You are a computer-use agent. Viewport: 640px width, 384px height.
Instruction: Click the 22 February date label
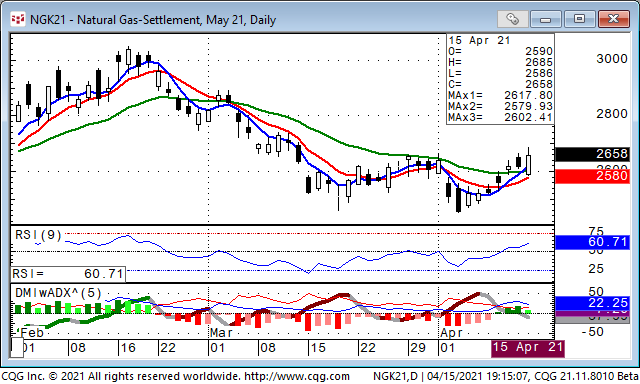pyautogui.click(x=168, y=348)
